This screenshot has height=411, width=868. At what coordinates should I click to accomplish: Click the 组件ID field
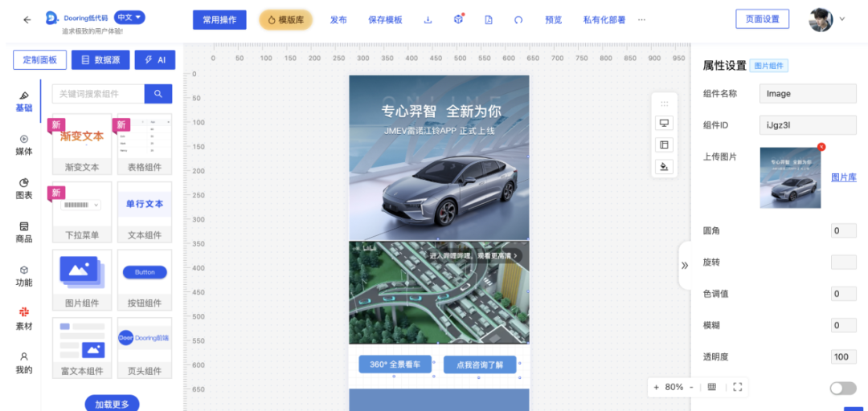point(809,125)
